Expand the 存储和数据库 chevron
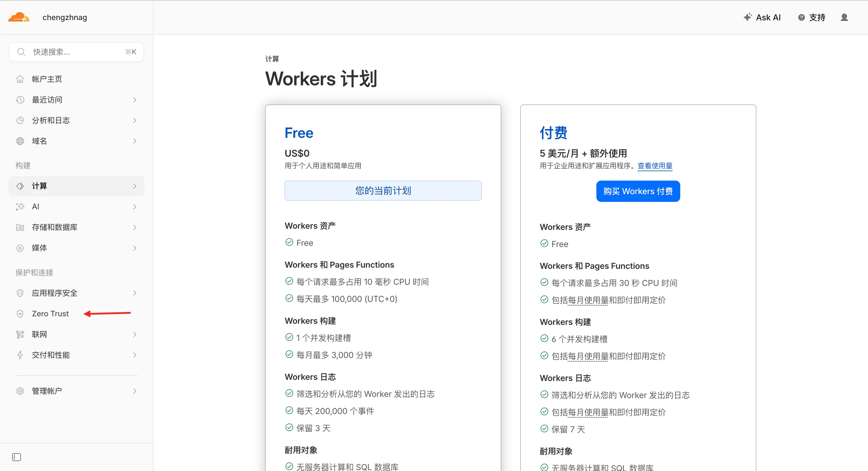 point(135,228)
